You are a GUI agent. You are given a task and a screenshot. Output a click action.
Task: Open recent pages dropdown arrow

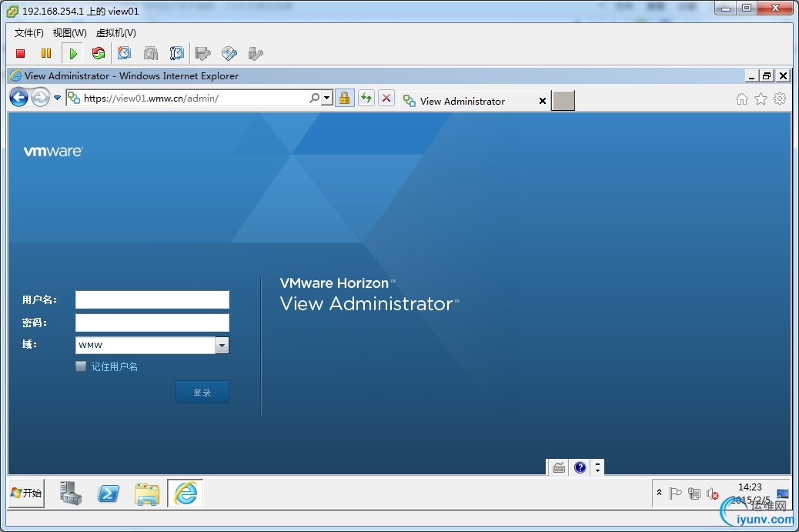[57, 98]
